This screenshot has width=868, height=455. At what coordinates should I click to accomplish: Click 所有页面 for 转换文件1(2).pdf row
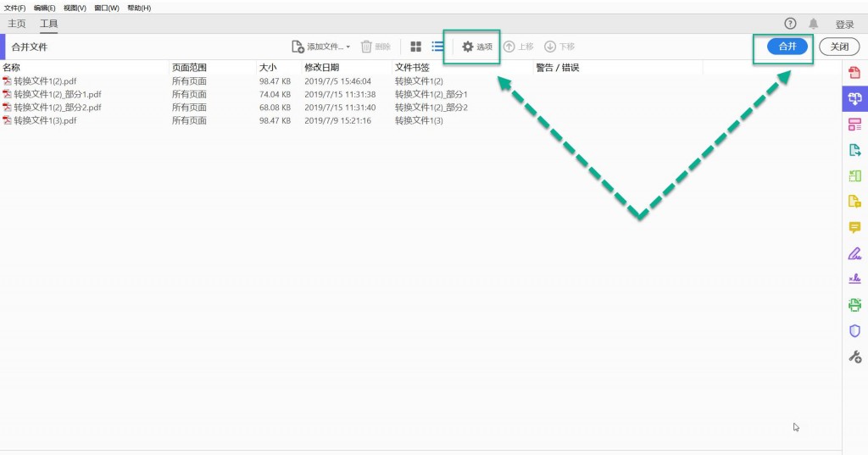click(x=189, y=80)
